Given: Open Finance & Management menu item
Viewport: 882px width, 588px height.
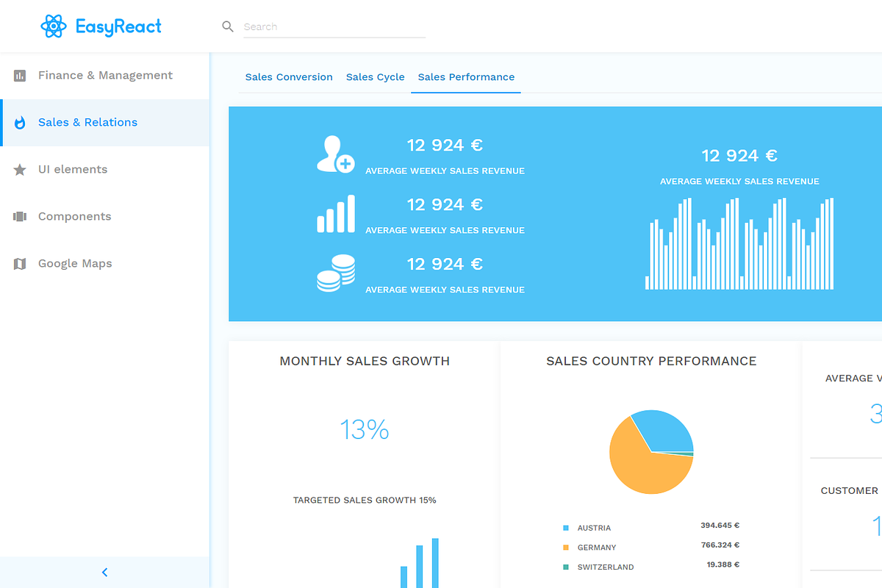Looking at the screenshot, I should point(104,76).
